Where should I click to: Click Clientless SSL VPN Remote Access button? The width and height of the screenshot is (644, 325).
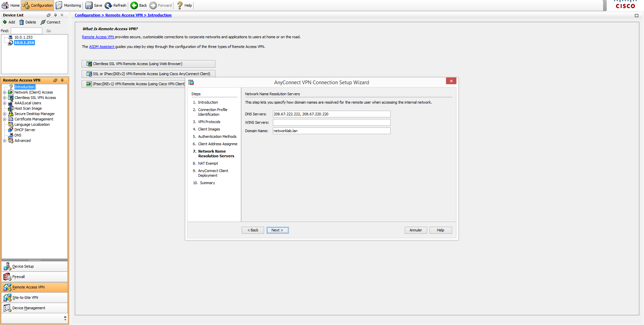[148, 64]
